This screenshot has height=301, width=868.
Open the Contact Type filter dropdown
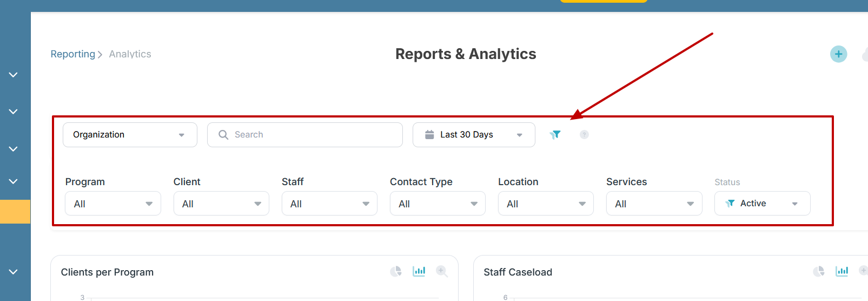click(x=438, y=204)
